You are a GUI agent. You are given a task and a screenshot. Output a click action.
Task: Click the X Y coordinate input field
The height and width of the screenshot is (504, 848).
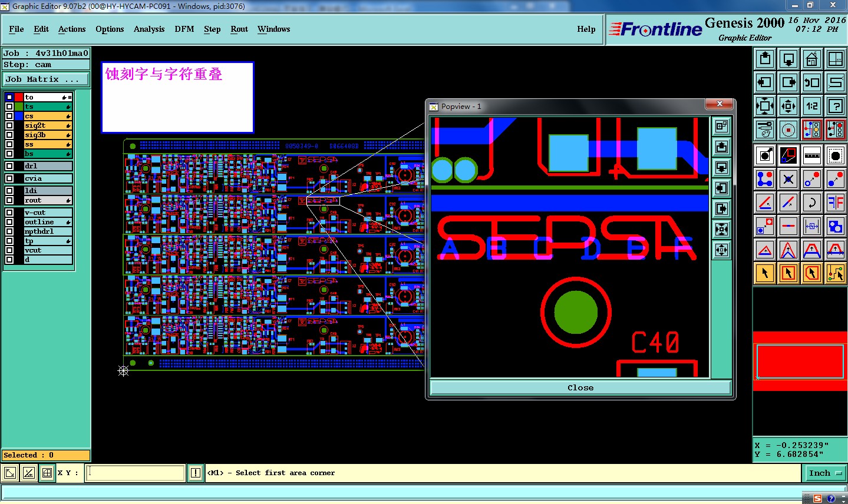point(136,473)
